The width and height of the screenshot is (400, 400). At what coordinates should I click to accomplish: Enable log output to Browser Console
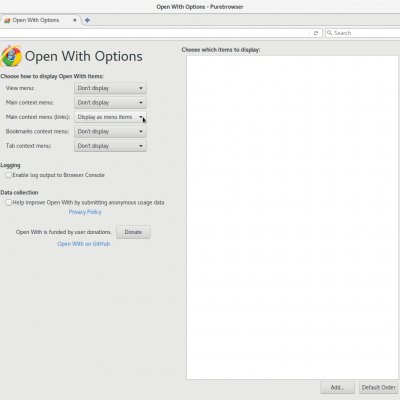9,175
